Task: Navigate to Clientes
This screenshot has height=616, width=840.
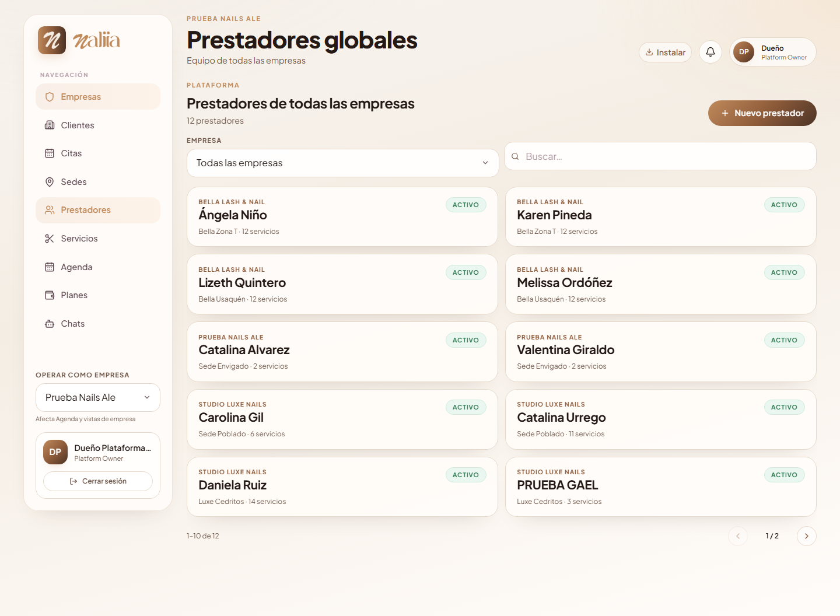Action: pyautogui.click(x=98, y=125)
